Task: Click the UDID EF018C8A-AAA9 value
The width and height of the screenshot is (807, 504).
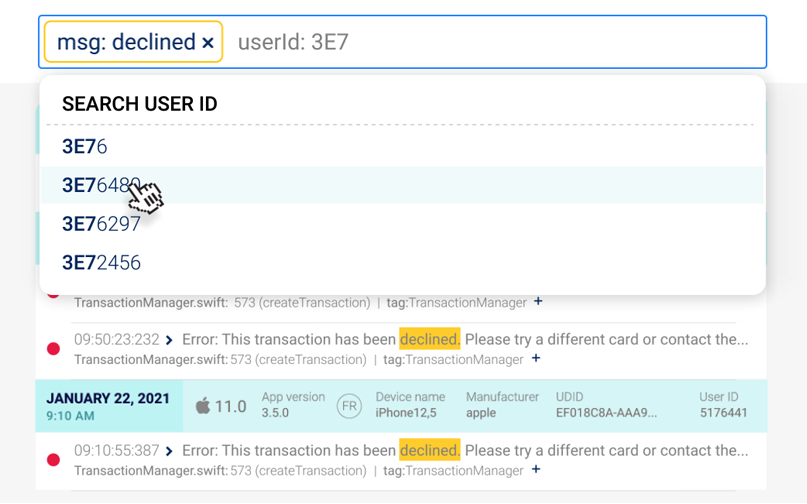Action: 606,413
